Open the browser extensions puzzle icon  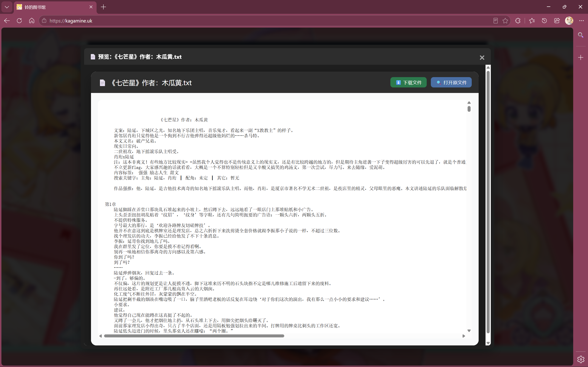click(518, 21)
